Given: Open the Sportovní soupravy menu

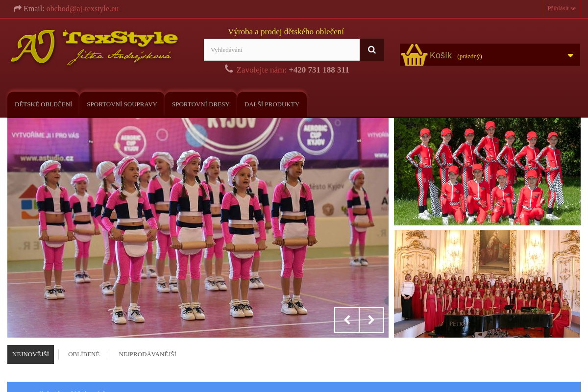Looking at the screenshot, I should pos(122,104).
